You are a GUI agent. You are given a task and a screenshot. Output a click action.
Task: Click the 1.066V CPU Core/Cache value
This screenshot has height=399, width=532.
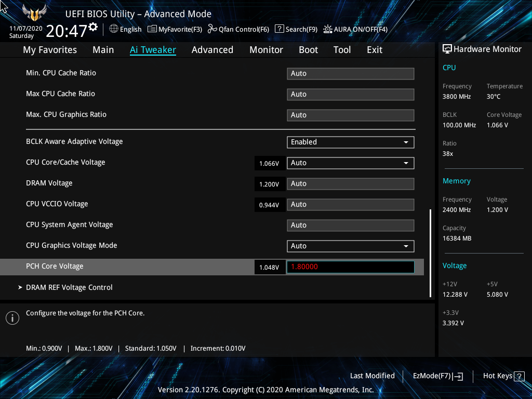(x=270, y=164)
